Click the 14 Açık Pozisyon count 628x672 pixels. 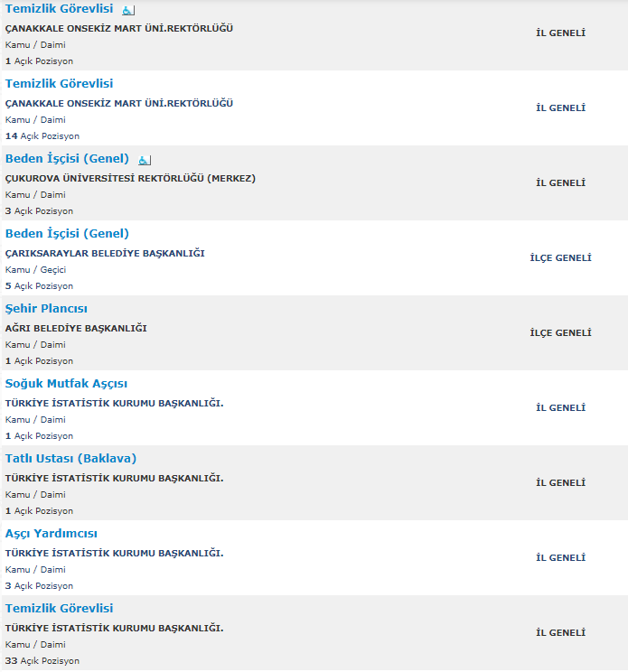[x=42, y=136]
